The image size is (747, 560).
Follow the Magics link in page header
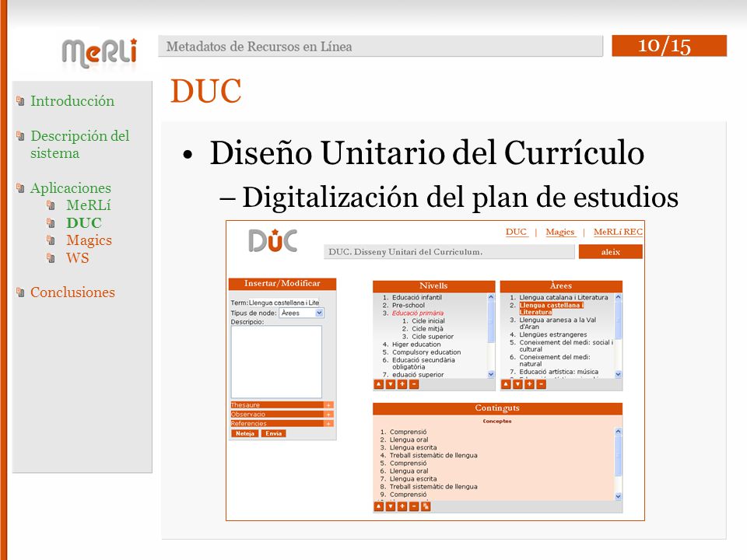pyautogui.click(x=559, y=232)
